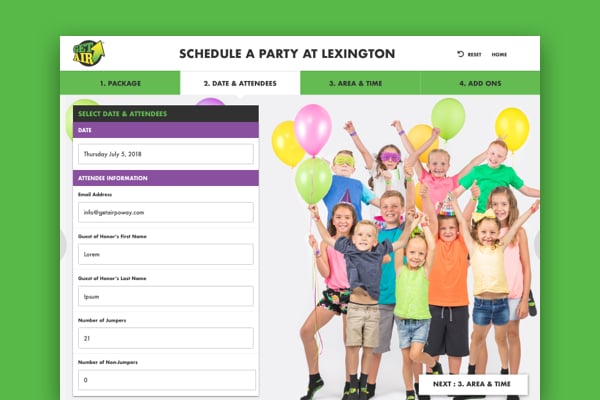Select the 2. Date & Attendees tab

click(240, 83)
